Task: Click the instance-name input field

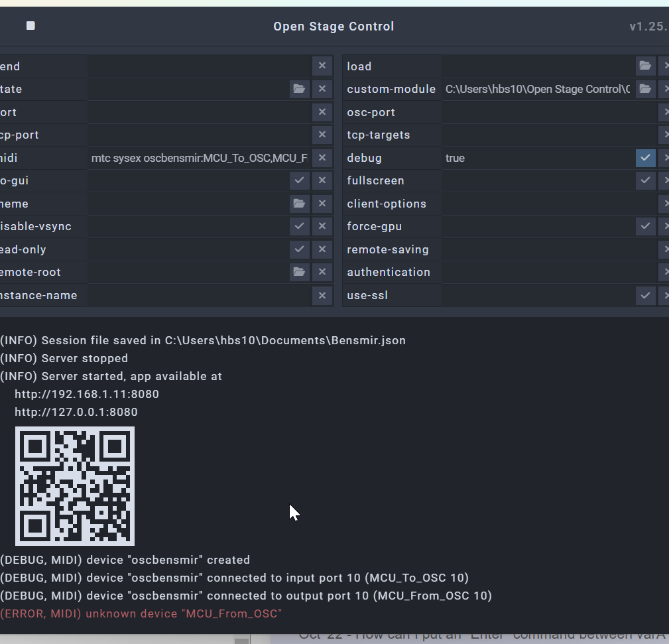Action: (x=200, y=295)
